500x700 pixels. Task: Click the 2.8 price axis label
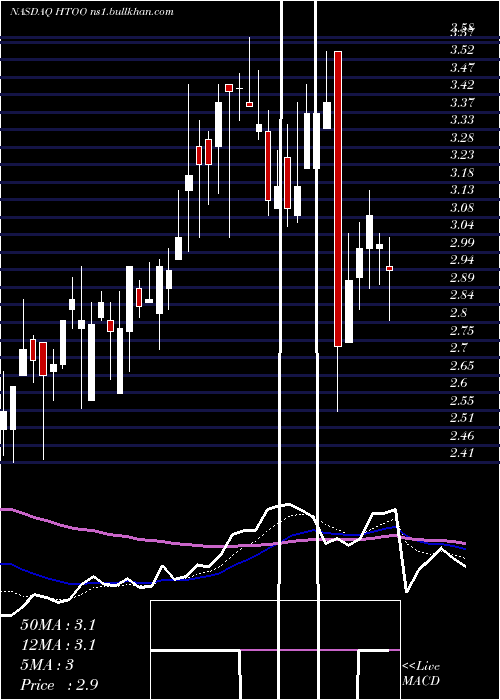pyautogui.click(x=458, y=312)
